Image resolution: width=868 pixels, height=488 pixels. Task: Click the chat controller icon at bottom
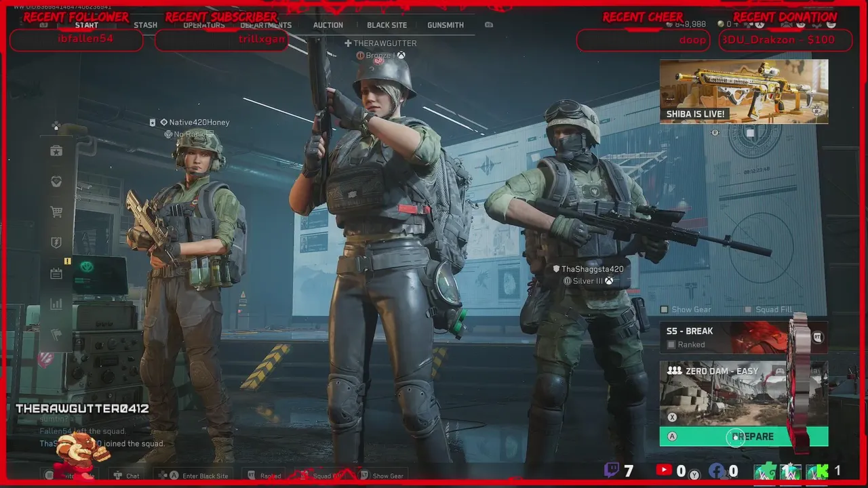[117, 476]
